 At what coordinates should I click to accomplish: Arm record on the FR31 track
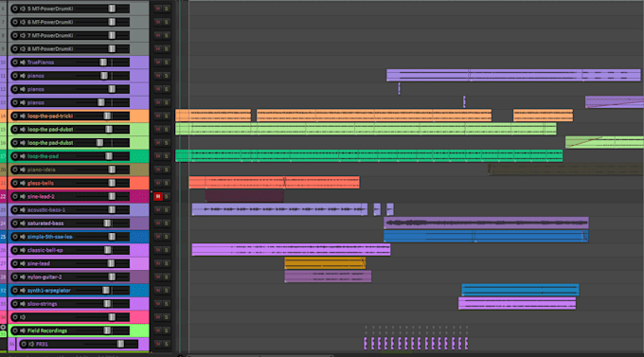pyautogui.click(x=24, y=345)
